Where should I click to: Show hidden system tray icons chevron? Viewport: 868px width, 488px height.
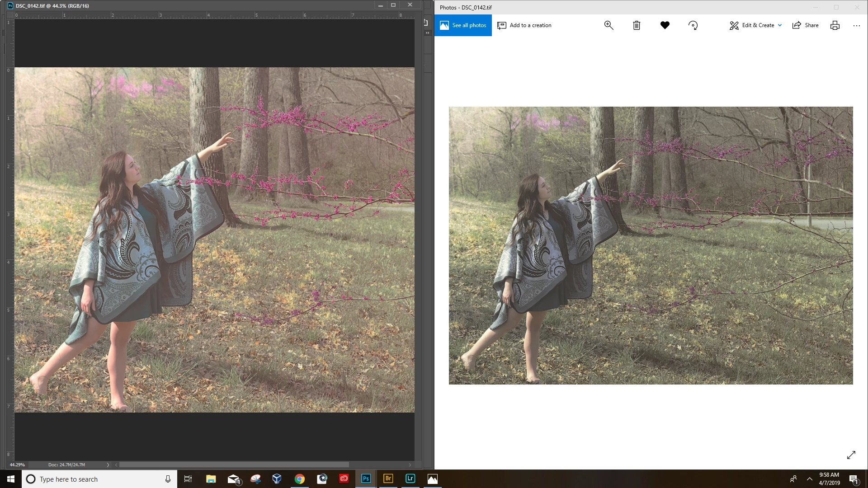[x=810, y=479]
